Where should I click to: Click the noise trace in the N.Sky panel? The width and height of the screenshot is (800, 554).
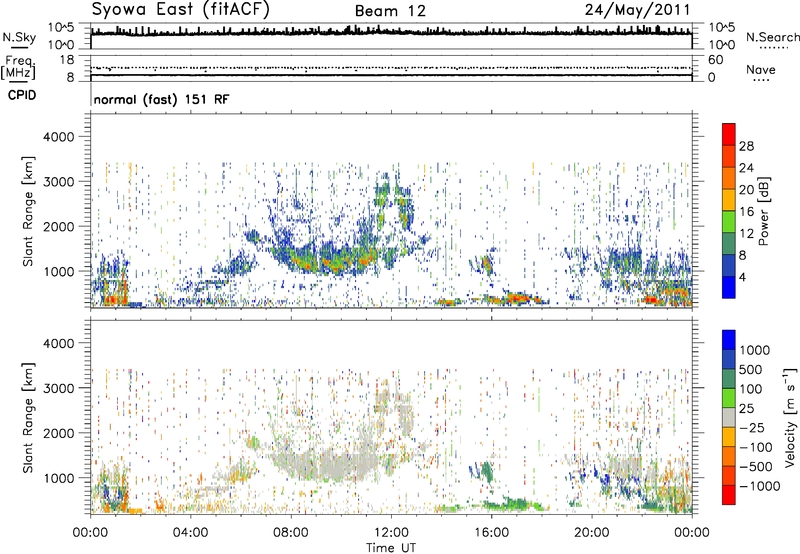(x=391, y=32)
